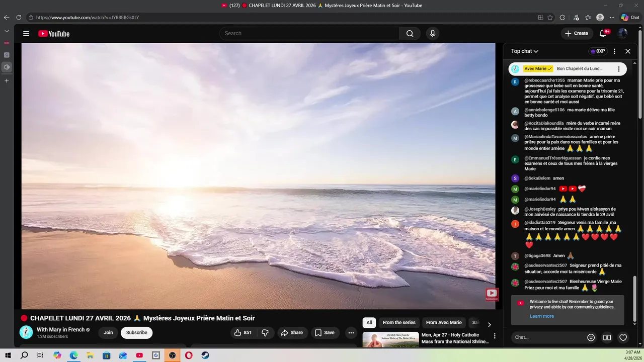Open Edge media control music icon
The image size is (644, 362).
576,17
